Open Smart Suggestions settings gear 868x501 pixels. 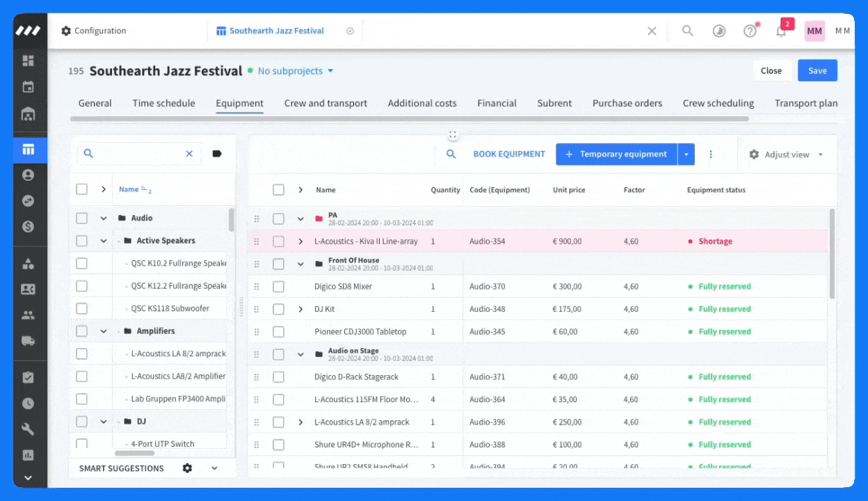point(187,468)
